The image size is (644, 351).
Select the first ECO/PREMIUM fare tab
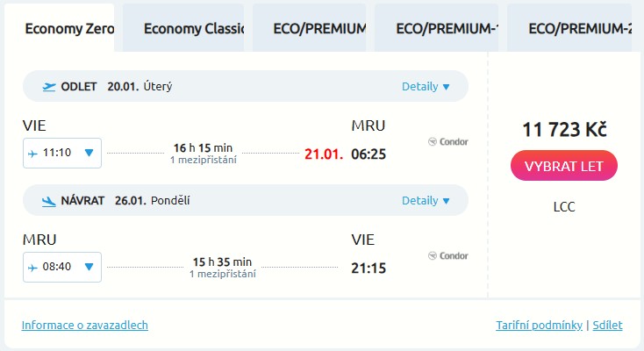tap(310, 28)
